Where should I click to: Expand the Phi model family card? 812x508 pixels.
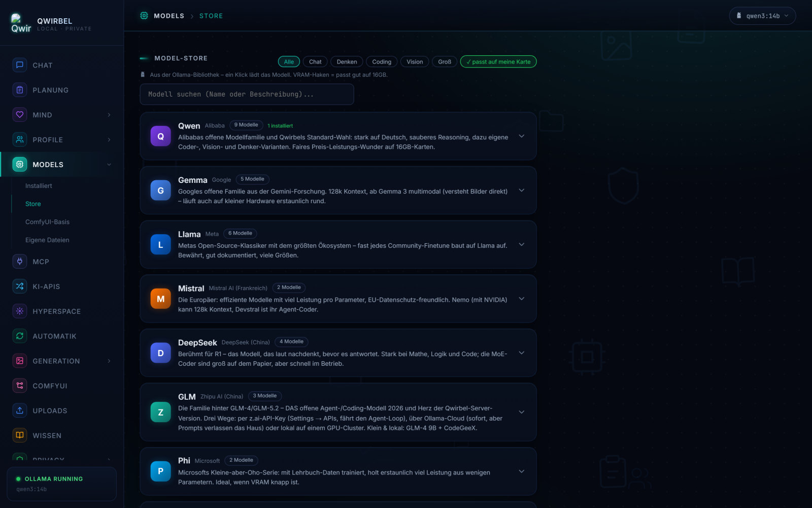[x=522, y=471]
